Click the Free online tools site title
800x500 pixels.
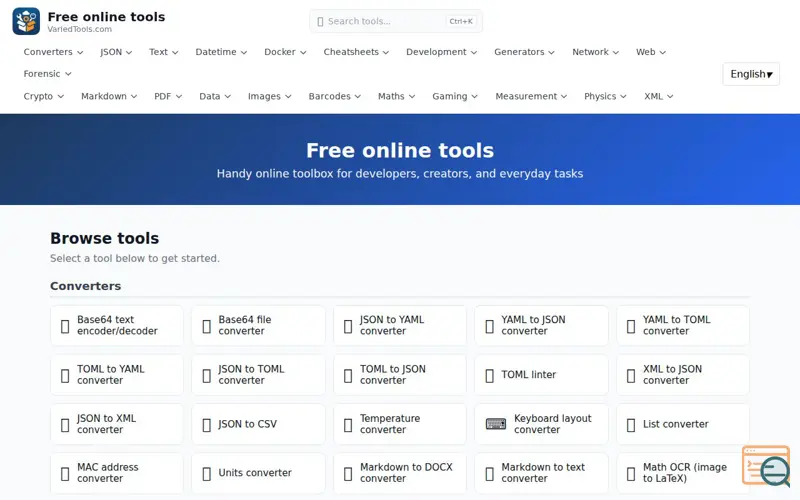point(106,17)
